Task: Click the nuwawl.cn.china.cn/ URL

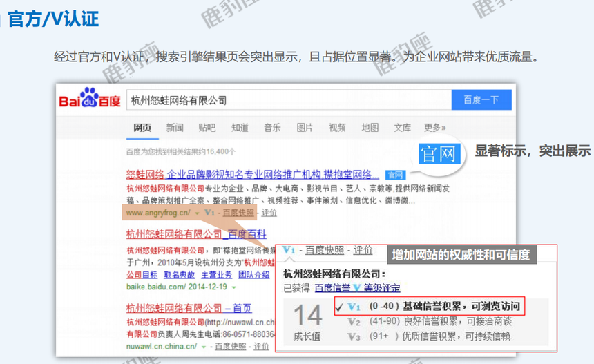Action: (162, 346)
